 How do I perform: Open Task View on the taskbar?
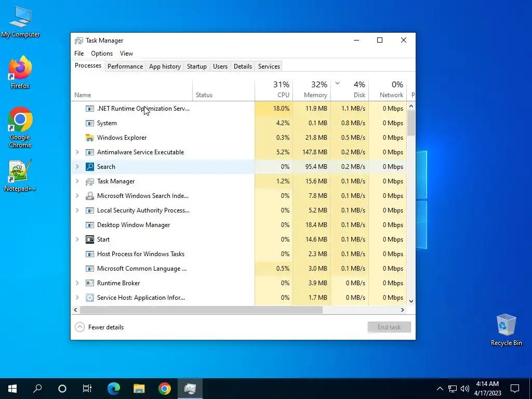coord(87,389)
